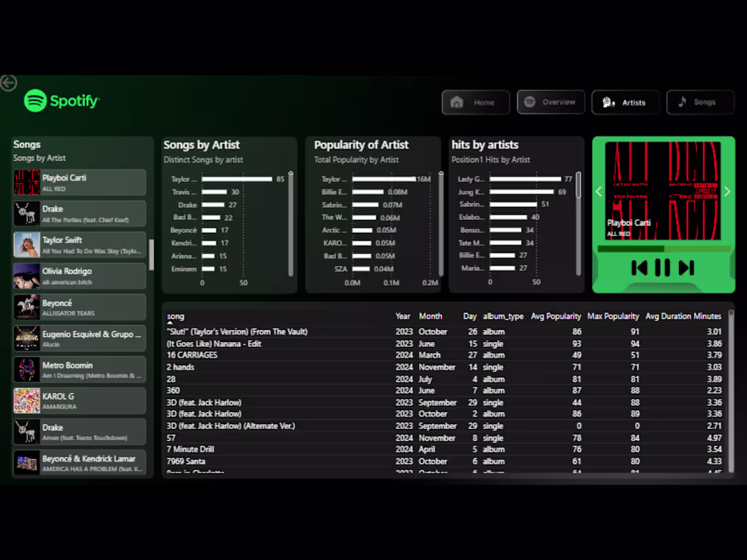Sort table by Avg Duration Minutes header
Image resolution: width=747 pixels, height=560 pixels.
(683, 316)
